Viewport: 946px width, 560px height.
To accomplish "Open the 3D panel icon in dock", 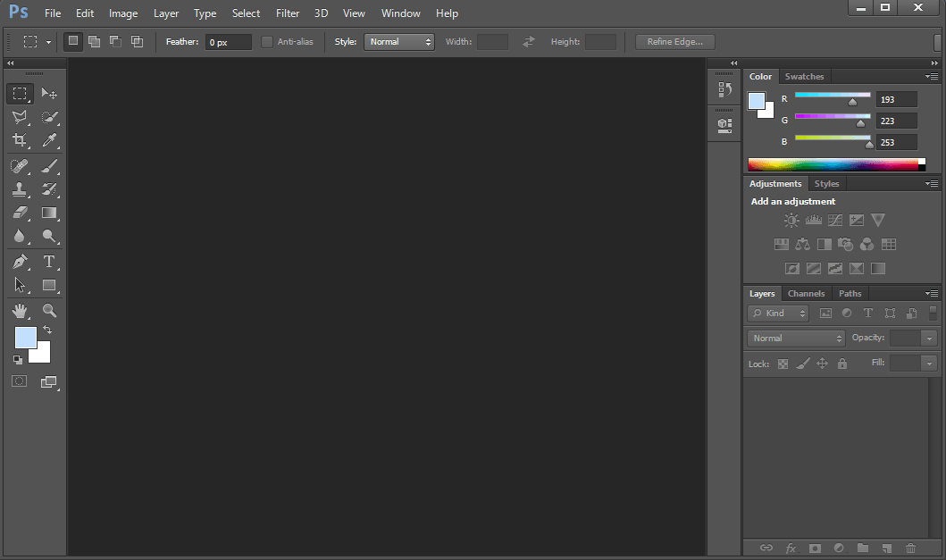I will point(724,125).
